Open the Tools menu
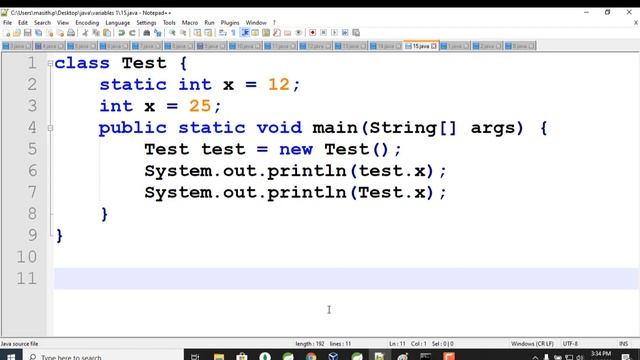Screen dimensions: 640x360 point(169,23)
